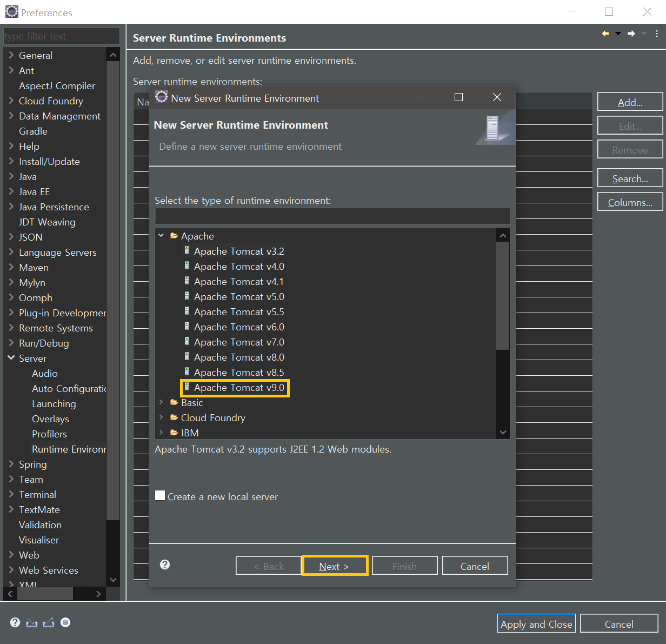The width and height of the screenshot is (666, 644).
Task: Click the forward arrow in the Preferences header
Action: coord(631,34)
